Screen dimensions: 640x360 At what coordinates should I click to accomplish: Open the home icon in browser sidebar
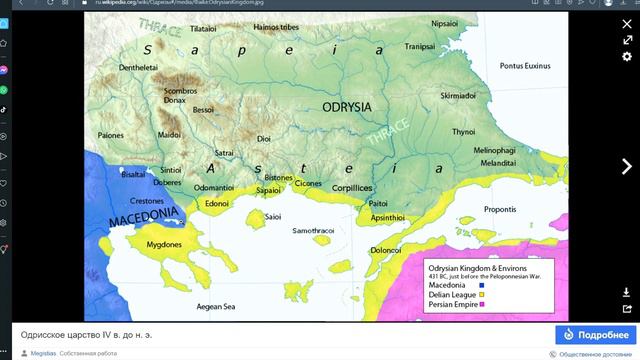[4, 24]
